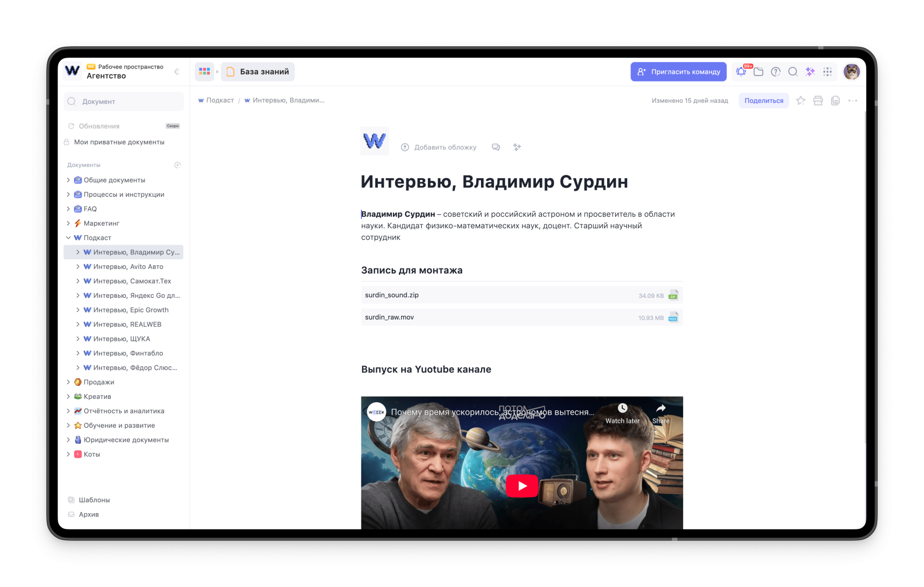Click the Пригласить команду button
The height and width of the screenshot is (587, 924).
click(x=678, y=71)
